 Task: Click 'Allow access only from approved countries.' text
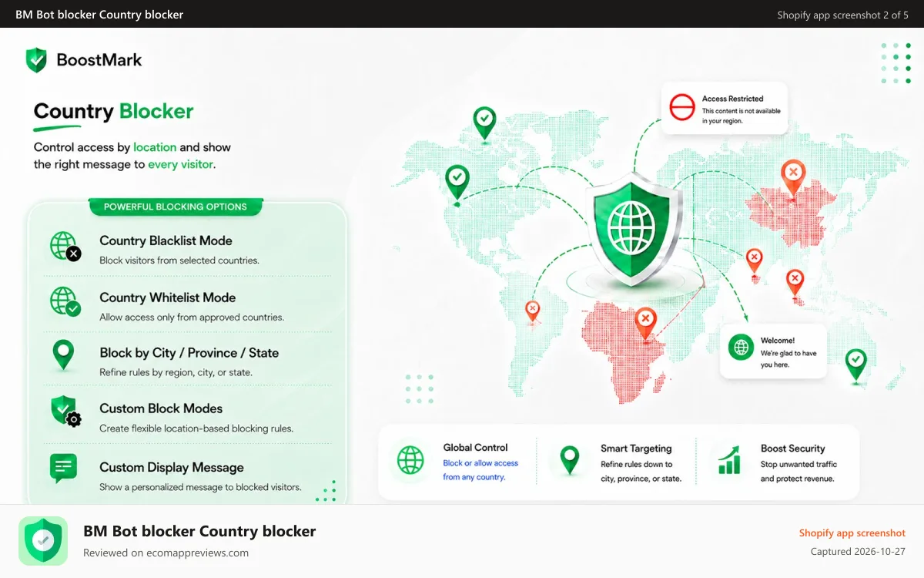click(x=192, y=317)
